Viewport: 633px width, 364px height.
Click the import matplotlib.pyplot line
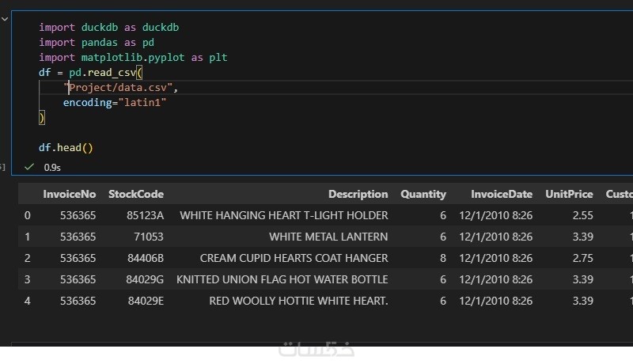click(x=133, y=58)
